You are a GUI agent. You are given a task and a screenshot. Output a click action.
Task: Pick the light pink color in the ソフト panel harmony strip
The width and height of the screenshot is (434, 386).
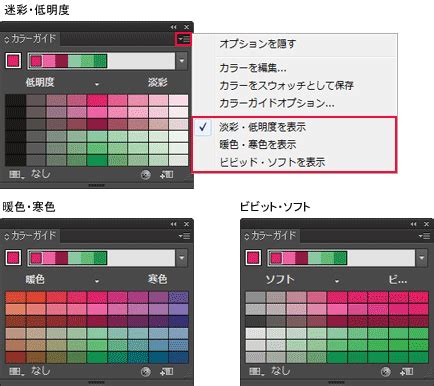tap(289, 258)
